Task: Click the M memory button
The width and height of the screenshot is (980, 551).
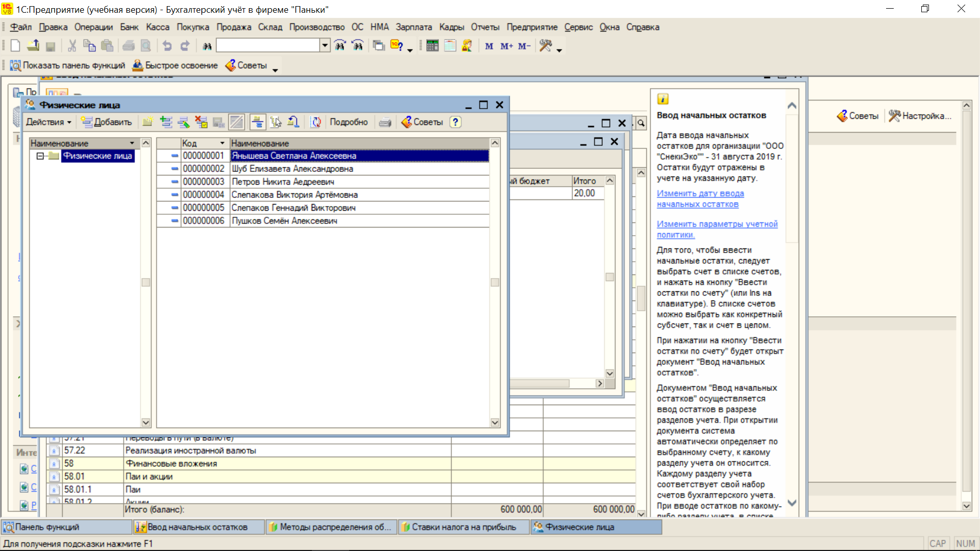Action: [x=489, y=46]
